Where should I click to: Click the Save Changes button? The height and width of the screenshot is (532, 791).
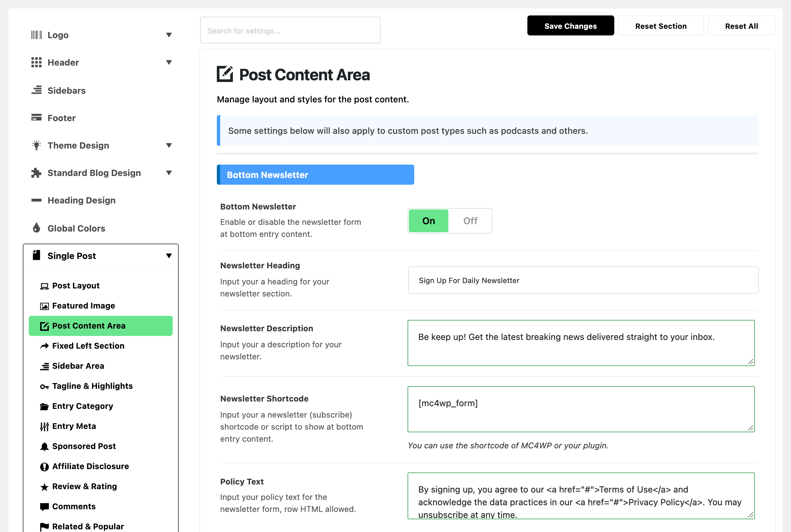570,26
